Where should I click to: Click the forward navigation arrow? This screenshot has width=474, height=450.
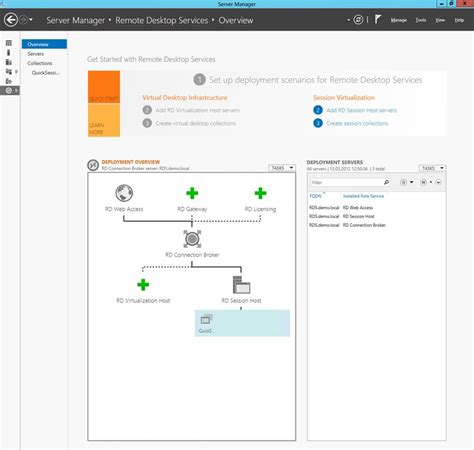tap(23, 20)
